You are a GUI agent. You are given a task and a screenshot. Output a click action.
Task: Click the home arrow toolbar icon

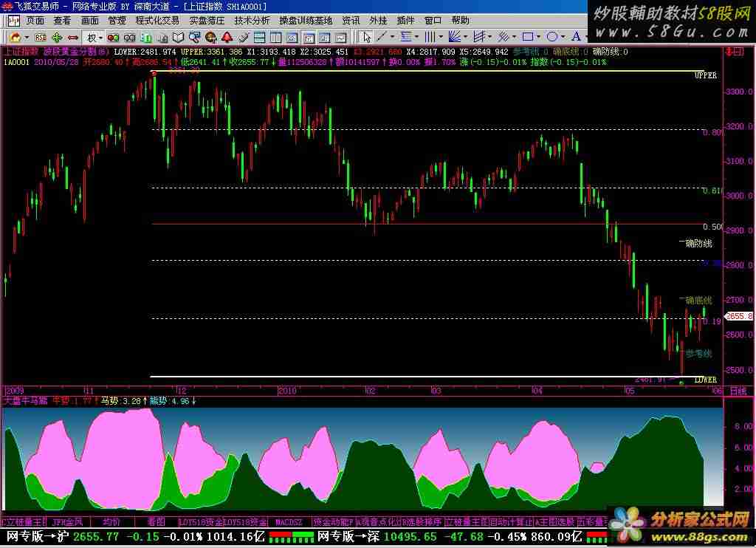tap(15, 37)
